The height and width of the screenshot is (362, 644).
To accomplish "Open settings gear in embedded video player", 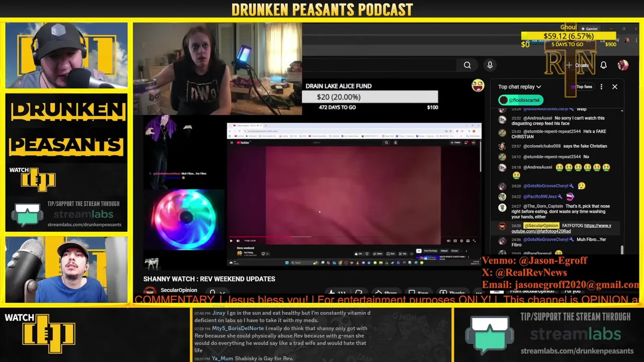I will 461,241.
